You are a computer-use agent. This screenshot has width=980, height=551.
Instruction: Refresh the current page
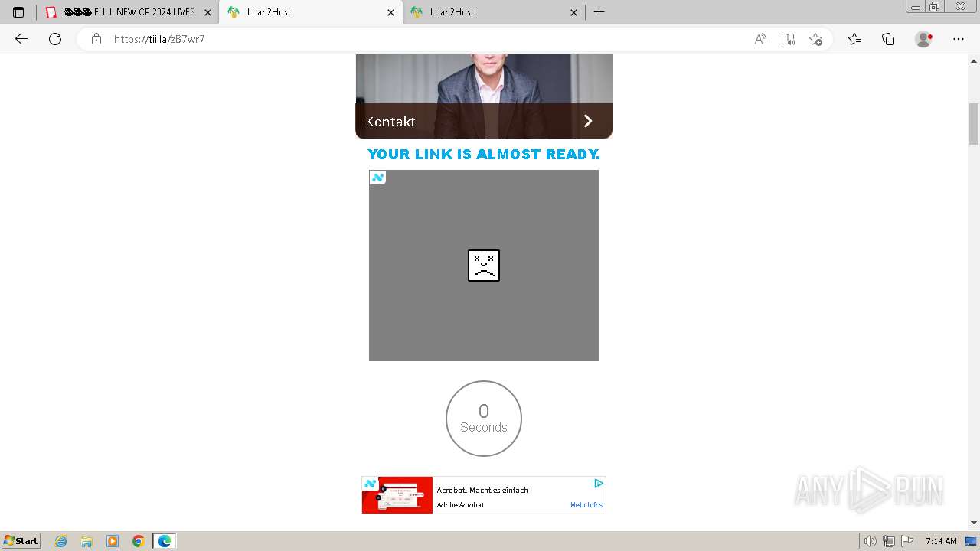pos(55,39)
